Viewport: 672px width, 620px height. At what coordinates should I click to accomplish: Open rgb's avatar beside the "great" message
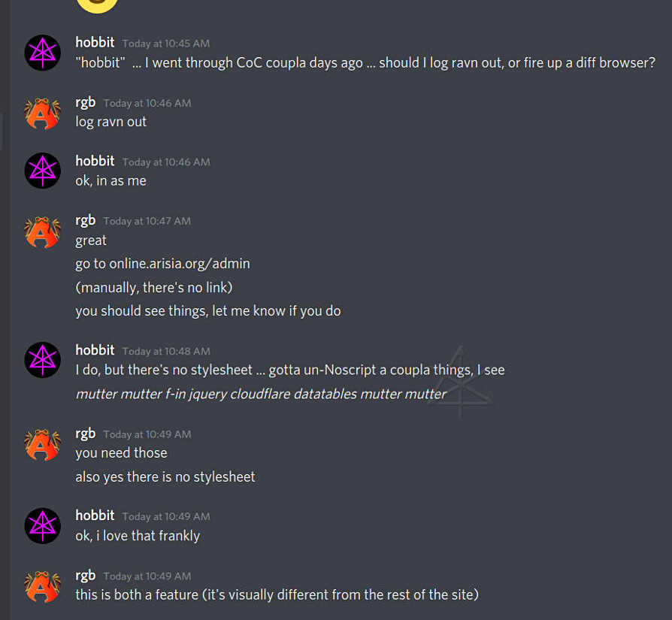coord(42,231)
